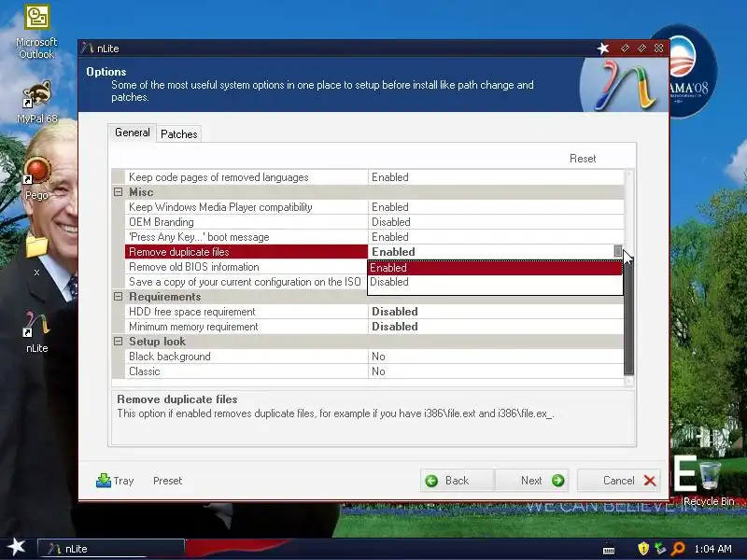
Task: Select the Black background value No
Action: pyautogui.click(x=496, y=357)
